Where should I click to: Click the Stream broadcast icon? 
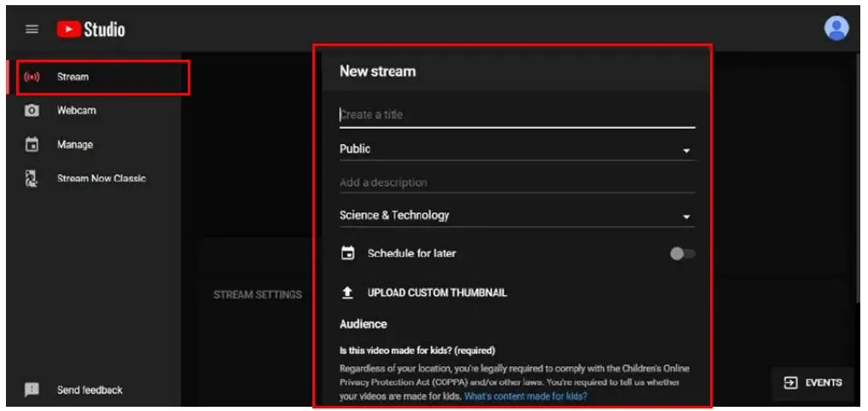point(32,77)
